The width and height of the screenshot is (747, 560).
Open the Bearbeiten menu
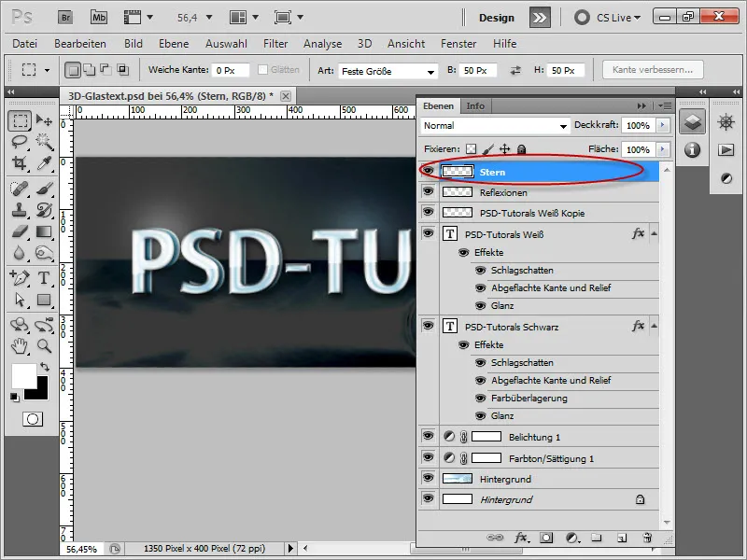pyautogui.click(x=80, y=44)
